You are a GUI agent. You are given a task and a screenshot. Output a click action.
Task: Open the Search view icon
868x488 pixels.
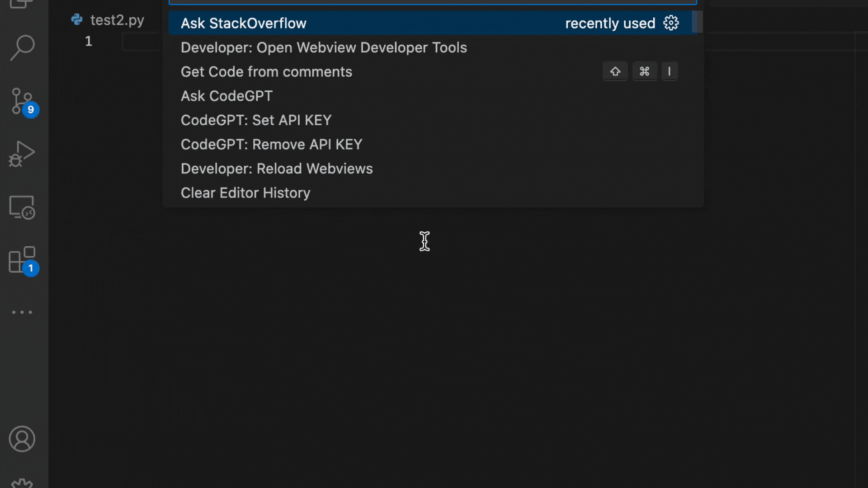[x=22, y=47]
